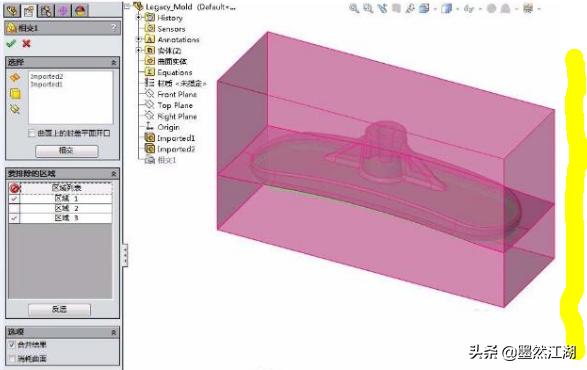Uncheck 区域 1 in the region list

14,198
